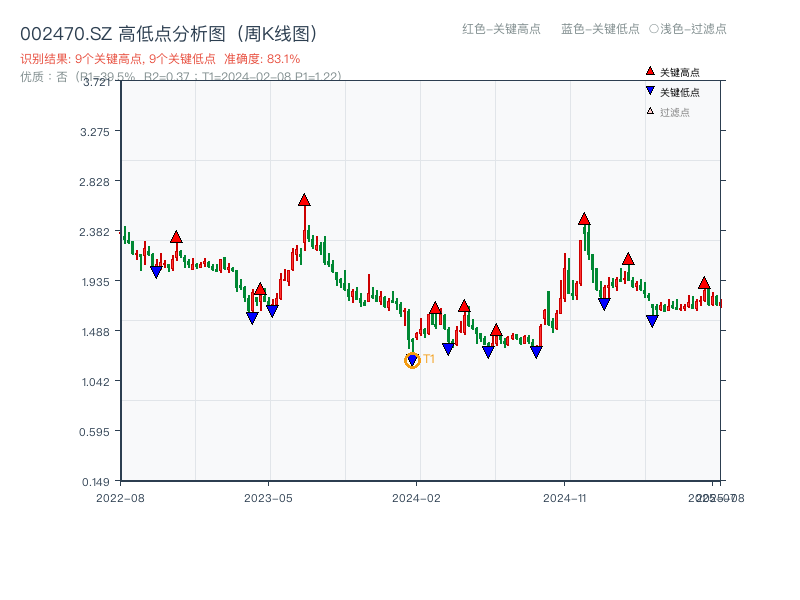Click the 2.828 y-axis price label
The image size is (800, 600).
99,181
